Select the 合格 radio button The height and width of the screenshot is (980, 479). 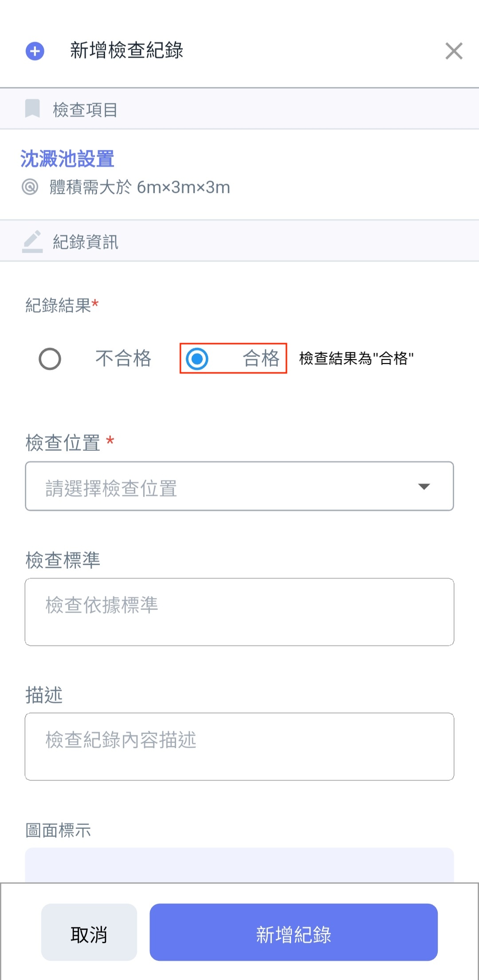(x=197, y=359)
